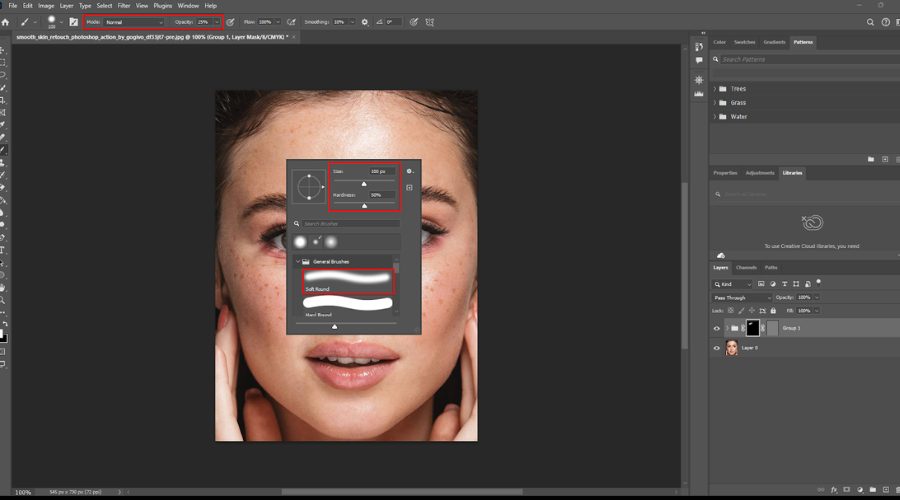This screenshot has height=500, width=900.
Task: Select the Type tool in toolbar
Action: [2, 250]
